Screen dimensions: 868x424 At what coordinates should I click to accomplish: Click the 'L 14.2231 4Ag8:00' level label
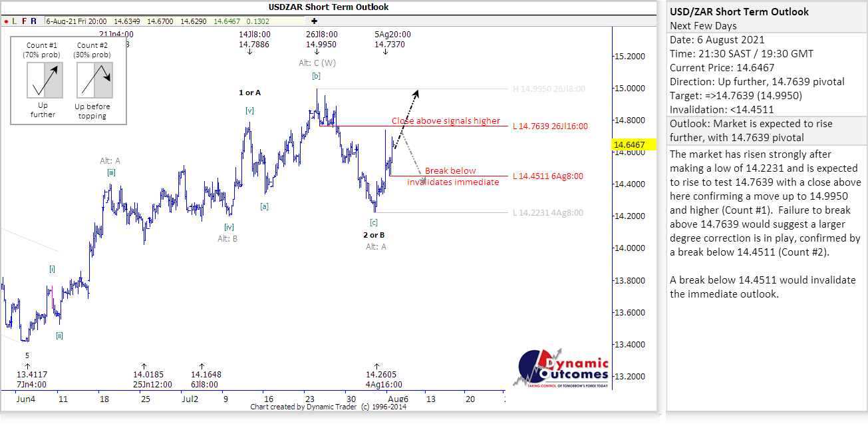(x=547, y=213)
